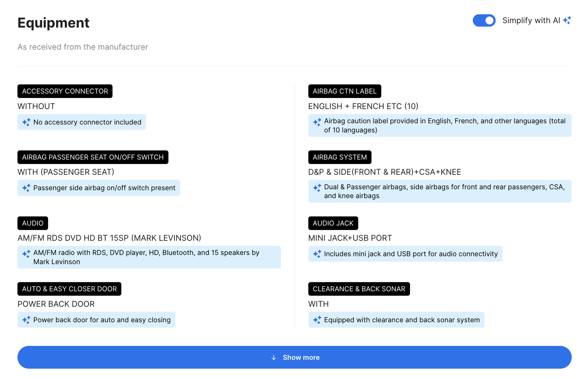Click sparkle icon in AM/FM radio summary
This screenshot has width=588, height=379.
(x=26, y=254)
